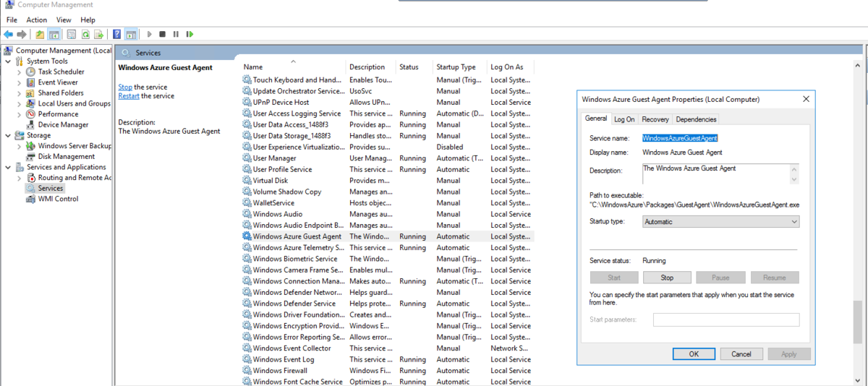Screen dimensions: 868x386
Task: Click the Stop the service link
Action: point(125,87)
